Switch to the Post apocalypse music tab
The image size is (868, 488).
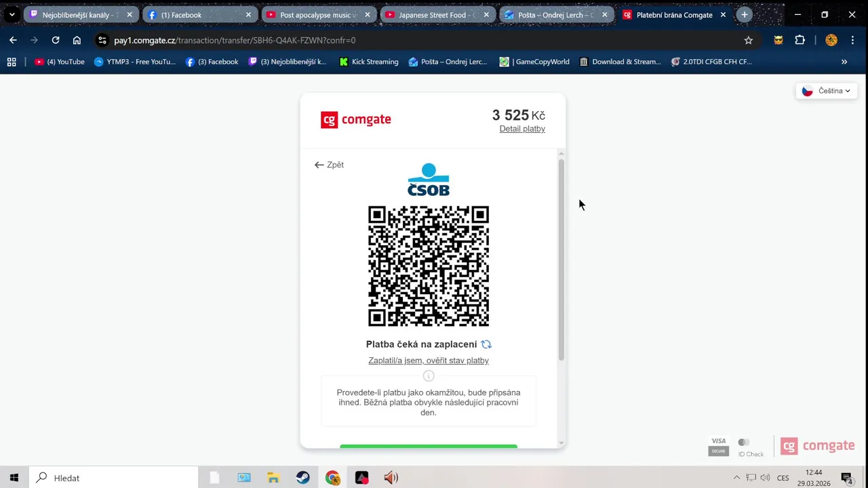[319, 14]
